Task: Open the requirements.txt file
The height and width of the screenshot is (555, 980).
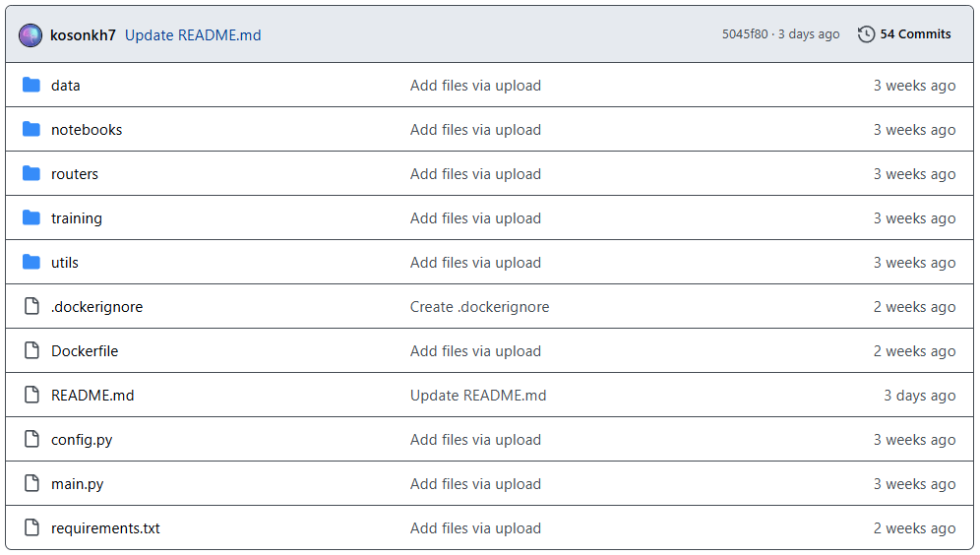Action: point(105,528)
